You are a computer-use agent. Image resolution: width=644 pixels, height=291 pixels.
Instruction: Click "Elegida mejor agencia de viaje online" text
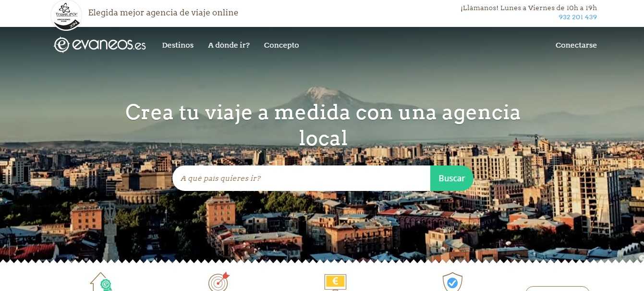163,13
